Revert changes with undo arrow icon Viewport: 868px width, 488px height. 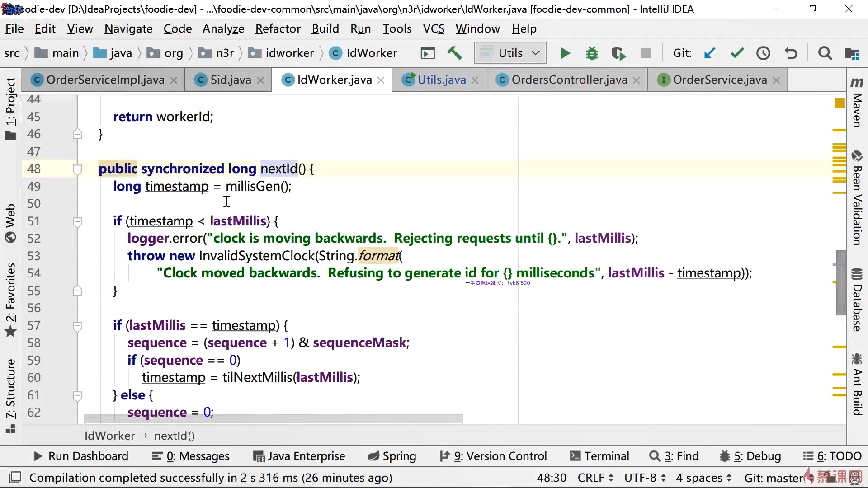(791, 53)
